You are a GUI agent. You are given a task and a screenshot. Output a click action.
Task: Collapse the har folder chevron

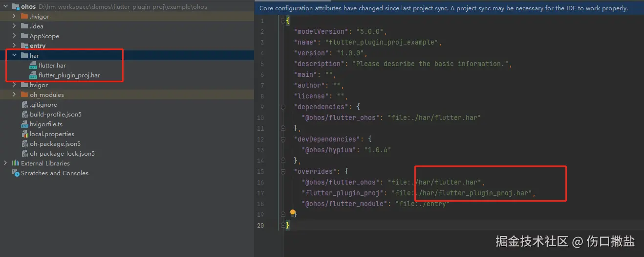[x=15, y=56]
